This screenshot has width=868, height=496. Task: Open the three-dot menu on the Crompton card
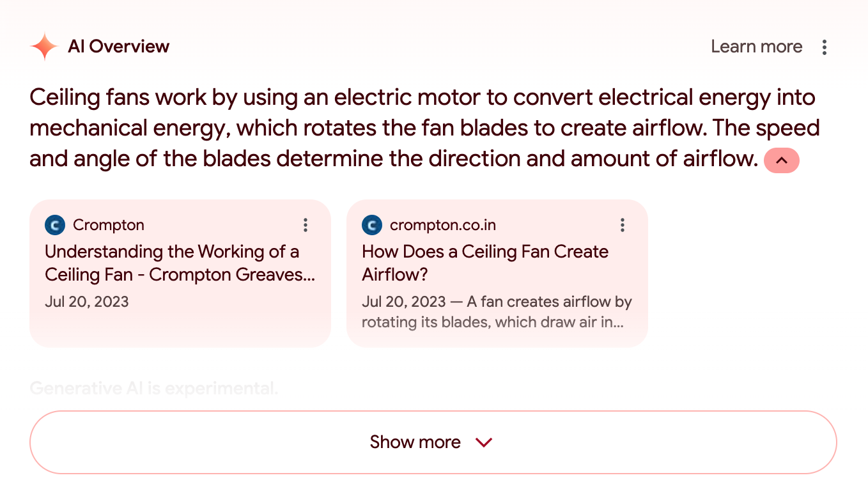[306, 225]
